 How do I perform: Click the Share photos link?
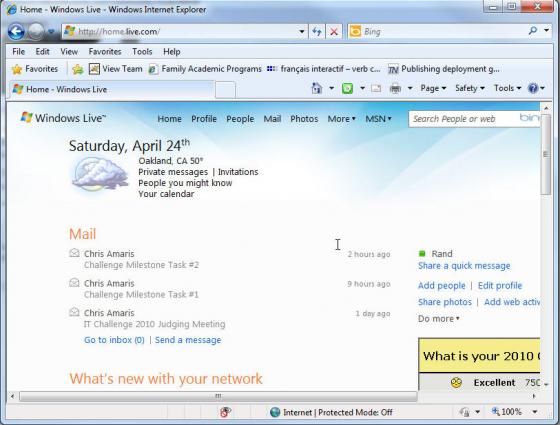tap(445, 302)
